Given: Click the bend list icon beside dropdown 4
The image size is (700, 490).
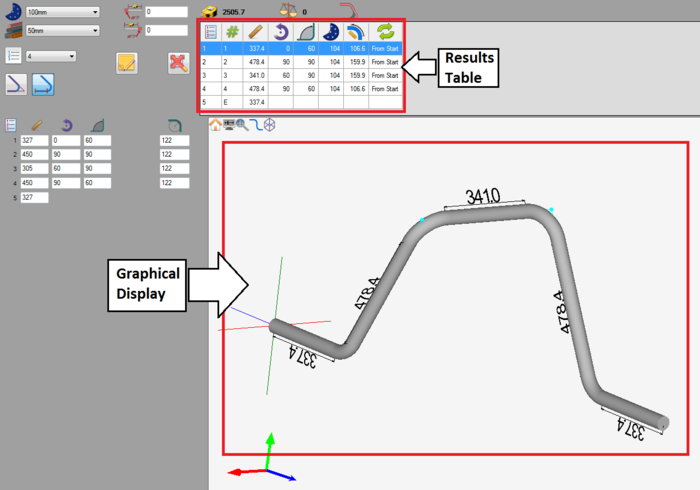Looking at the screenshot, I should pos(13,56).
